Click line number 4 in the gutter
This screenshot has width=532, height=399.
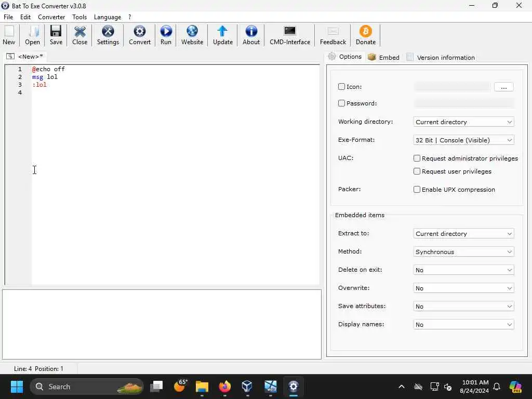point(20,92)
